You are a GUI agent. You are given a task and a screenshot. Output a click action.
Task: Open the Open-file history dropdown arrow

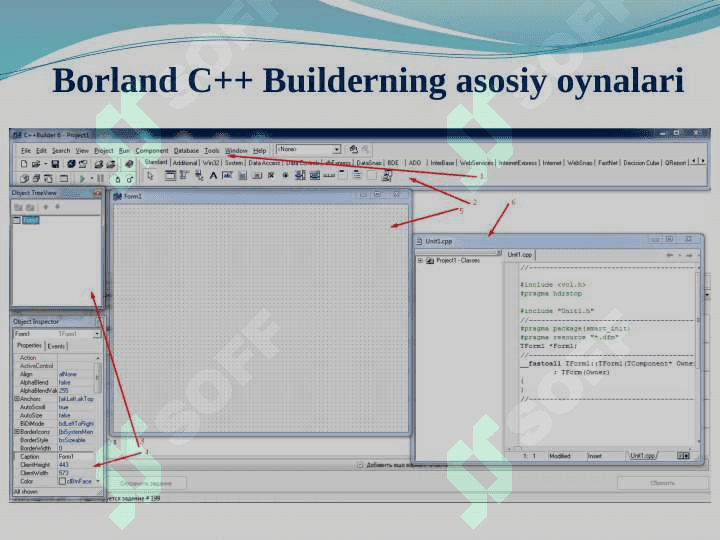click(x=45, y=164)
